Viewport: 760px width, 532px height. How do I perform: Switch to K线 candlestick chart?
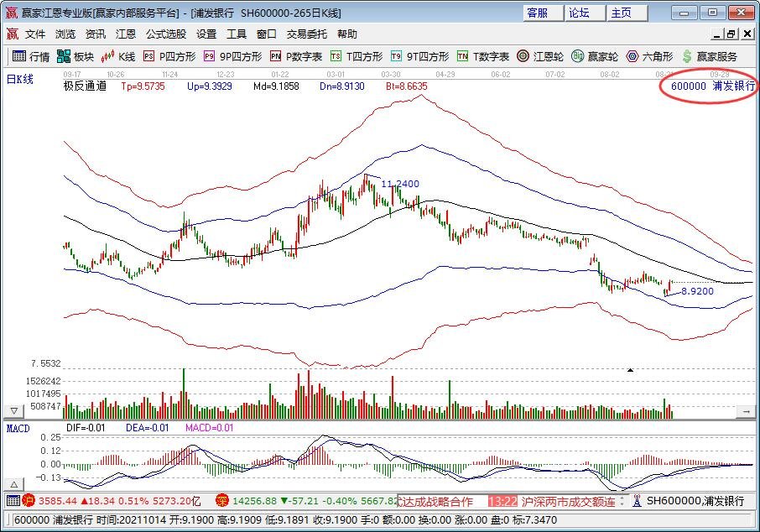[118, 57]
